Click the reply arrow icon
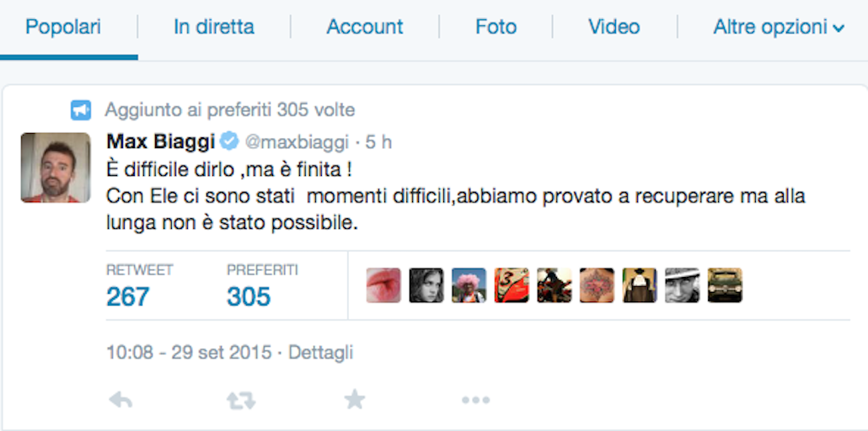The height and width of the screenshot is (431, 868). [121, 400]
